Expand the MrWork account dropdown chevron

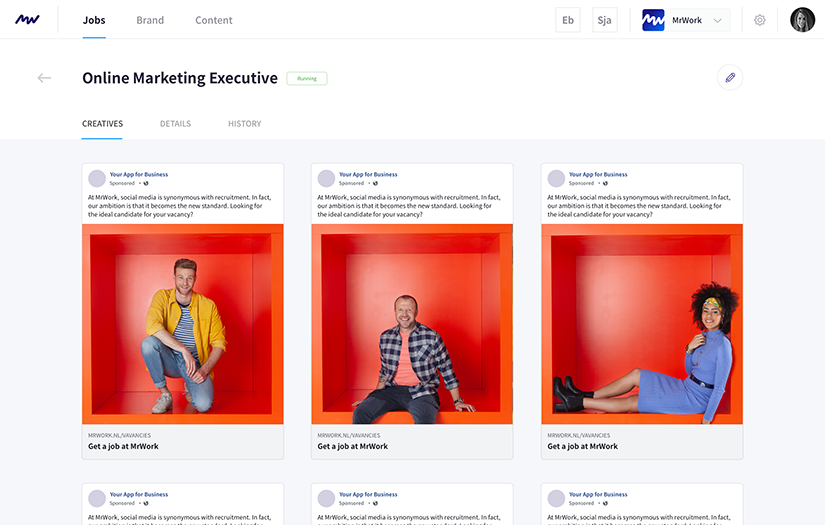[x=717, y=21]
